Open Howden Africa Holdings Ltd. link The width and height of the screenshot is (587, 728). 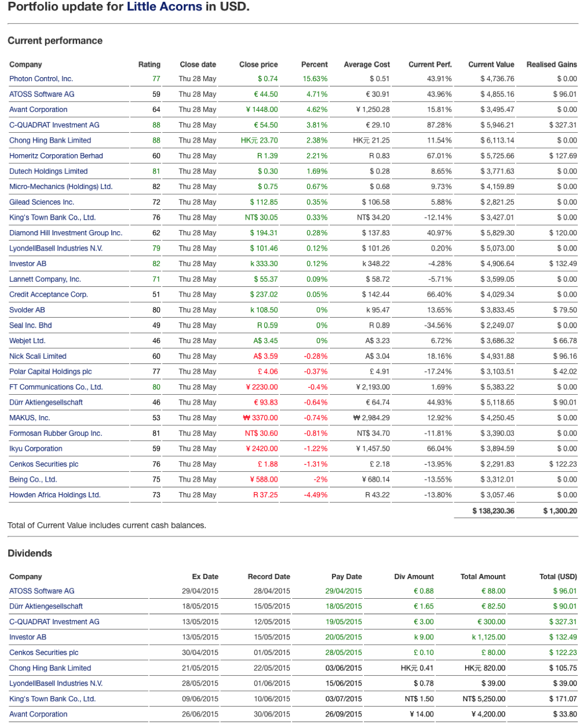[x=55, y=495]
